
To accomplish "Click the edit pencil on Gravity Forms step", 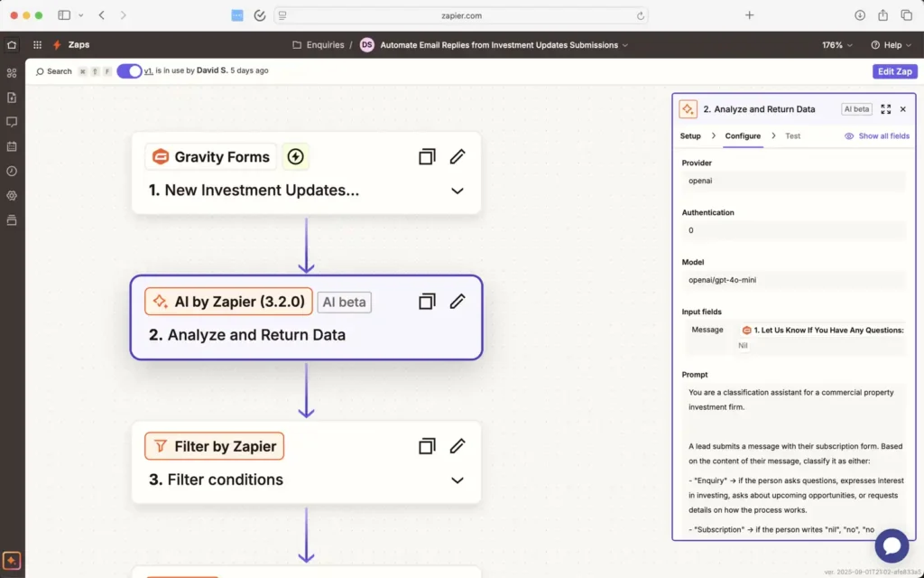I will pos(457,157).
